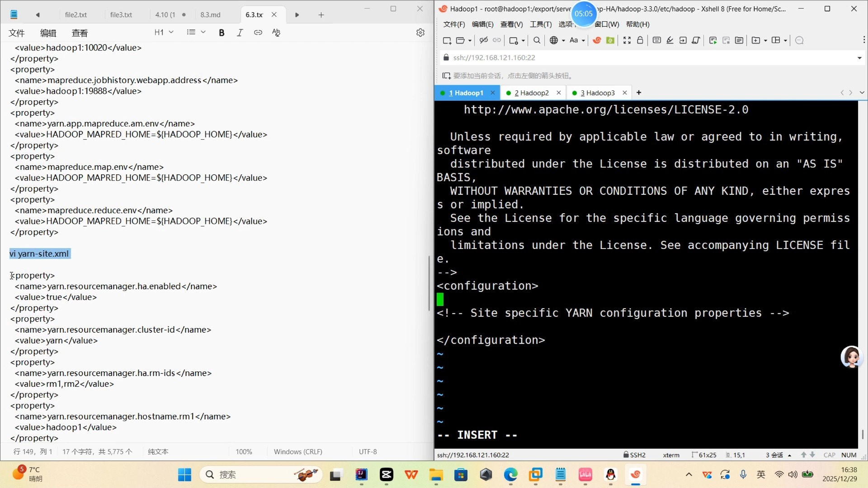Click the 100% zoom level in status bar

[244, 451]
